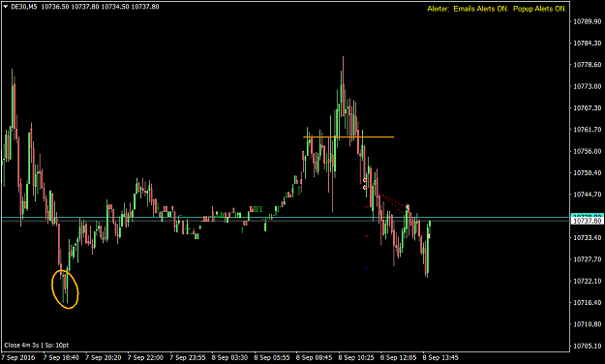Click price scale value 10778.60

click(x=588, y=65)
